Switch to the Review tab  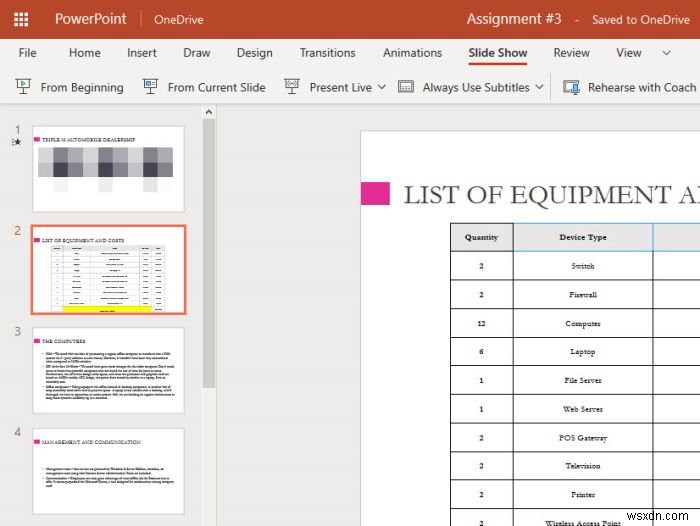(x=571, y=53)
